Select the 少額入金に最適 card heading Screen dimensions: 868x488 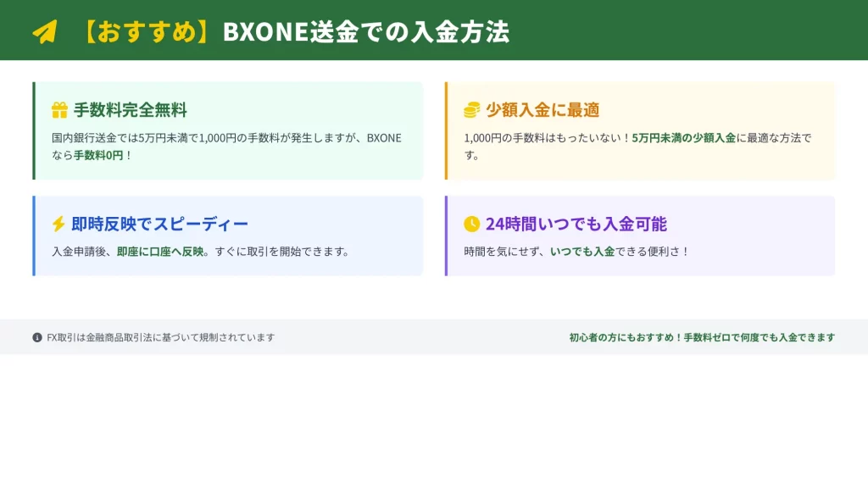point(542,110)
